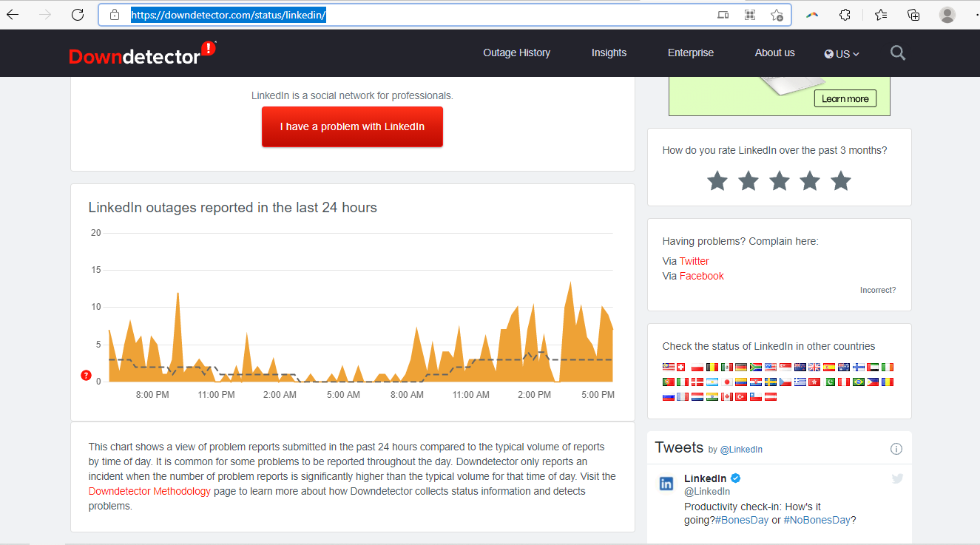The image size is (980, 545).
Task: Click the colorful boomerang extension icon
Action: [x=812, y=15]
